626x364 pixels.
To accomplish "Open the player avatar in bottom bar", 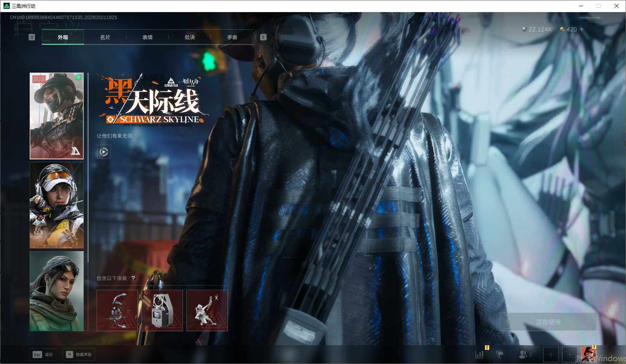I will (588, 355).
